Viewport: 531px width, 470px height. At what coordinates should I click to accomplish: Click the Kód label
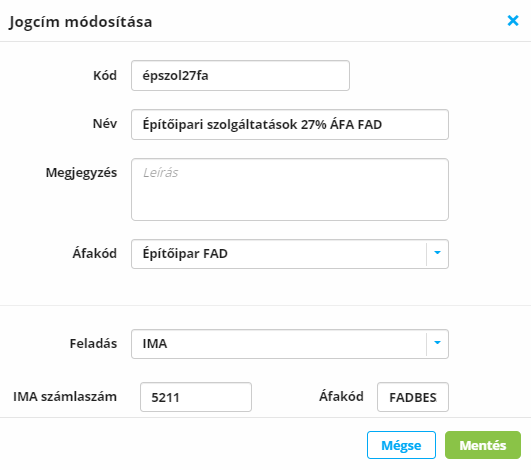coord(105,75)
